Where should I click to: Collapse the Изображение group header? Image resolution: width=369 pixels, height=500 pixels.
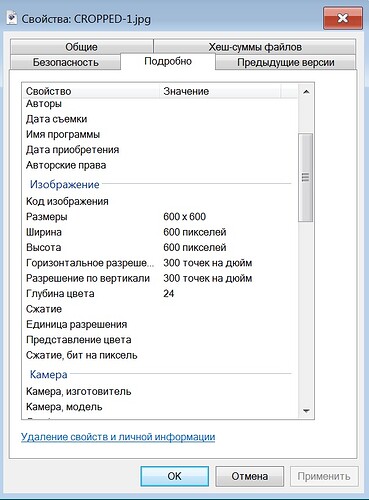[x=65, y=184]
